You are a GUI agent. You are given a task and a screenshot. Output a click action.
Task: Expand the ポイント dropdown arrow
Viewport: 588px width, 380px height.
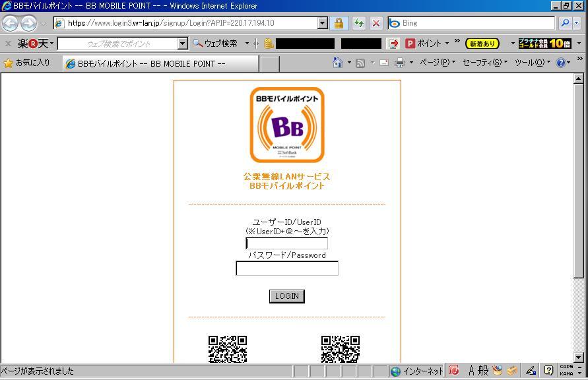447,44
